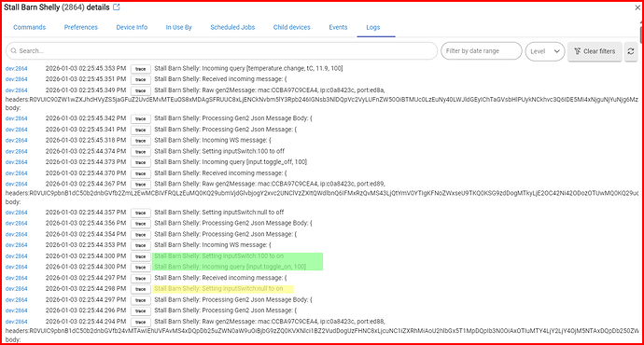Select 'Incoming query [input.toggle_off, 100]' message
This screenshot has width=644, height=345.
click(231, 162)
